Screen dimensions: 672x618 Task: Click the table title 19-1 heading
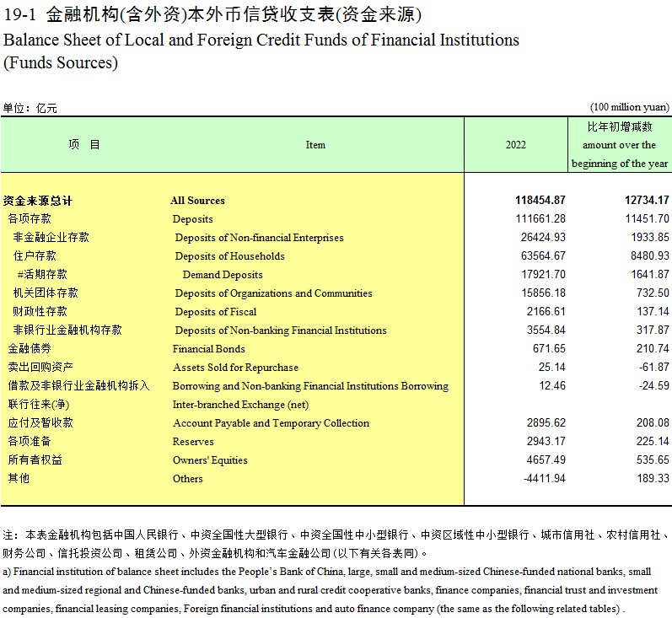(212, 15)
